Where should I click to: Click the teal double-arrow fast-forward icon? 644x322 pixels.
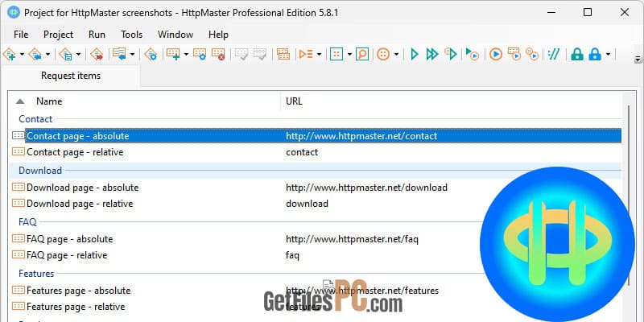[432, 54]
